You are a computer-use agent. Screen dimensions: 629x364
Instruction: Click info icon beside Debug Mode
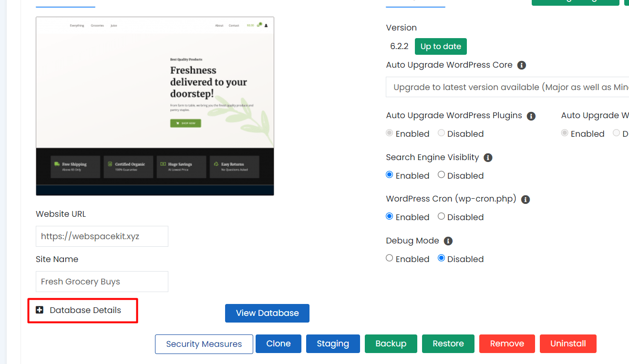[448, 241]
